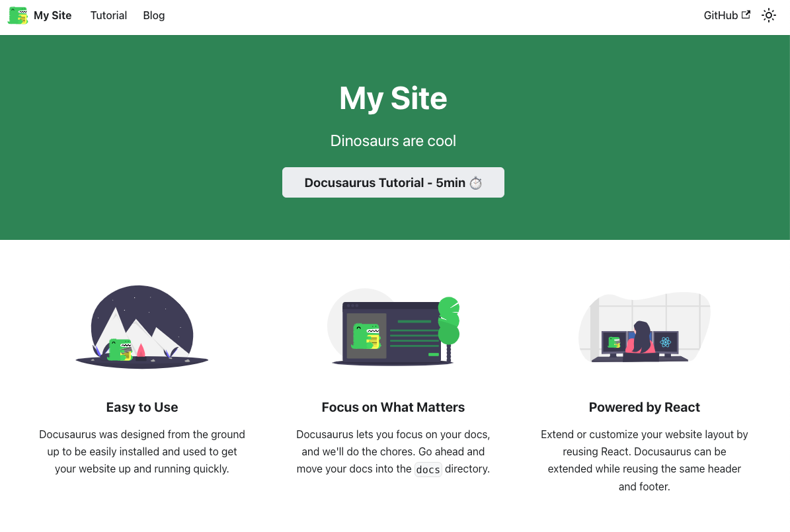Click the paragraph under "Easy to Use"
Image resolution: width=790 pixels, height=532 pixels.
tap(142, 452)
